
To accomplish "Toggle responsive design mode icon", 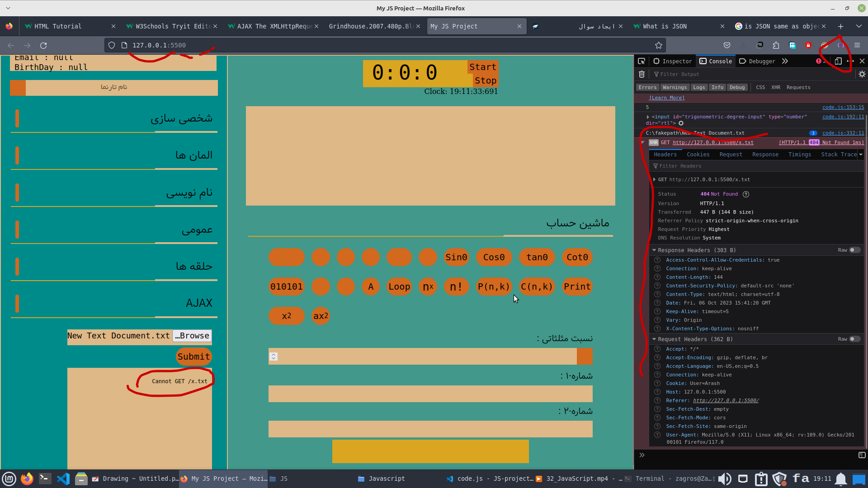I will point(838,61).
